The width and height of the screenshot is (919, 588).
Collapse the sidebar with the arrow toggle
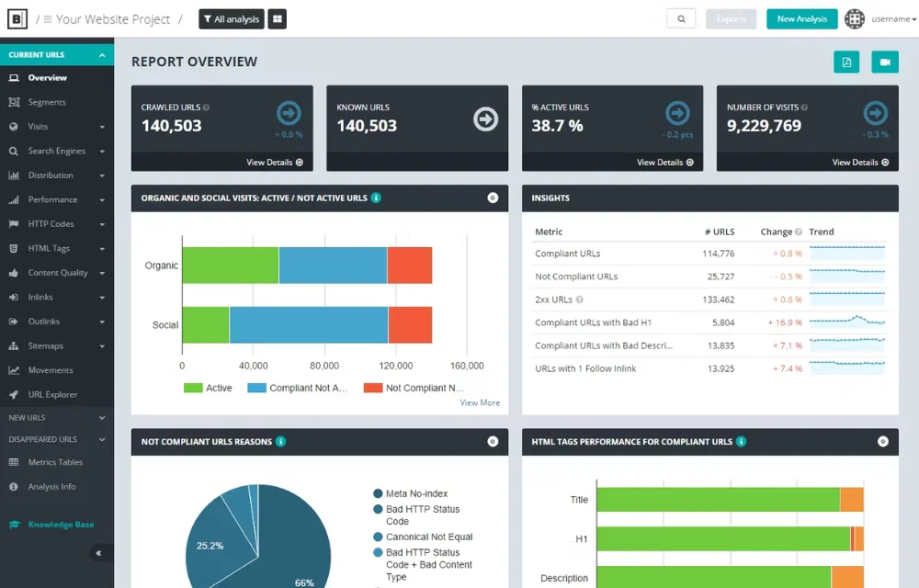tap(98, 552)
